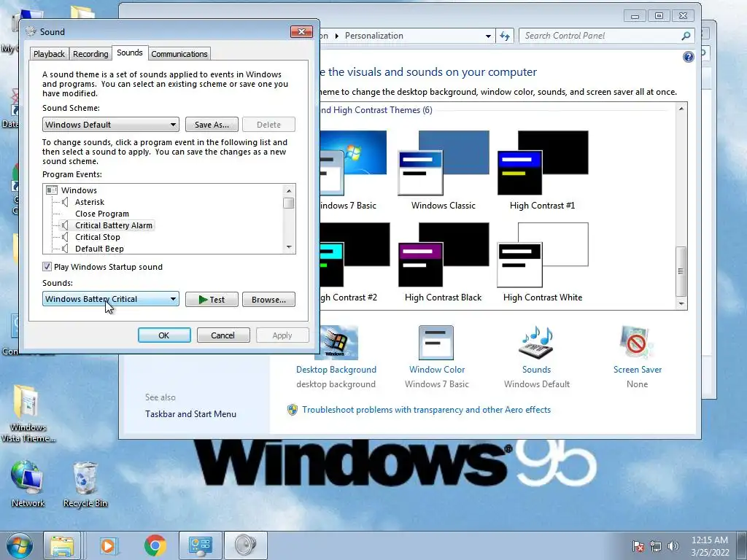
Task: Click the network tray icon
Action: [x=656, y=546]
